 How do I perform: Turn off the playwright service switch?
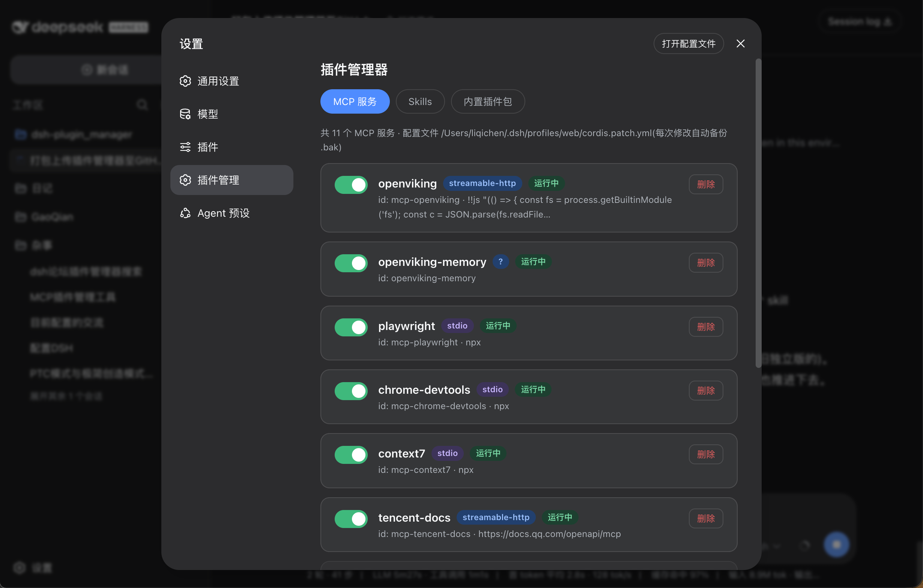(351, 327)
